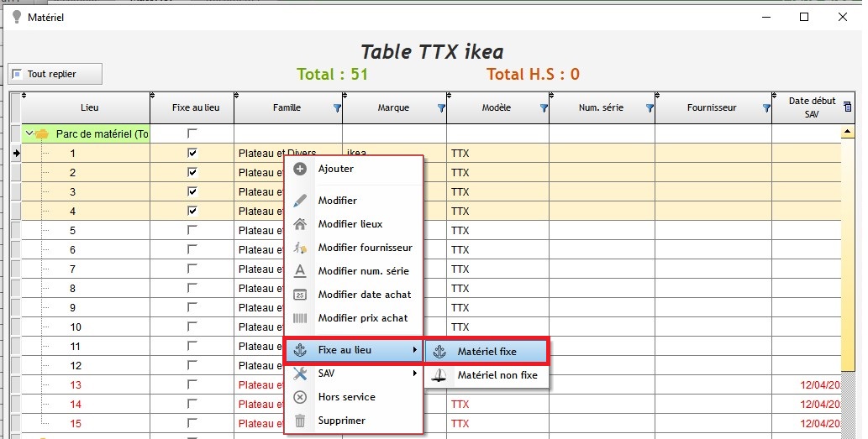The height and width of the screenshot is (439, 868).
Task: Click the scrollbar up arrow of the table
Action: point(847,132)
